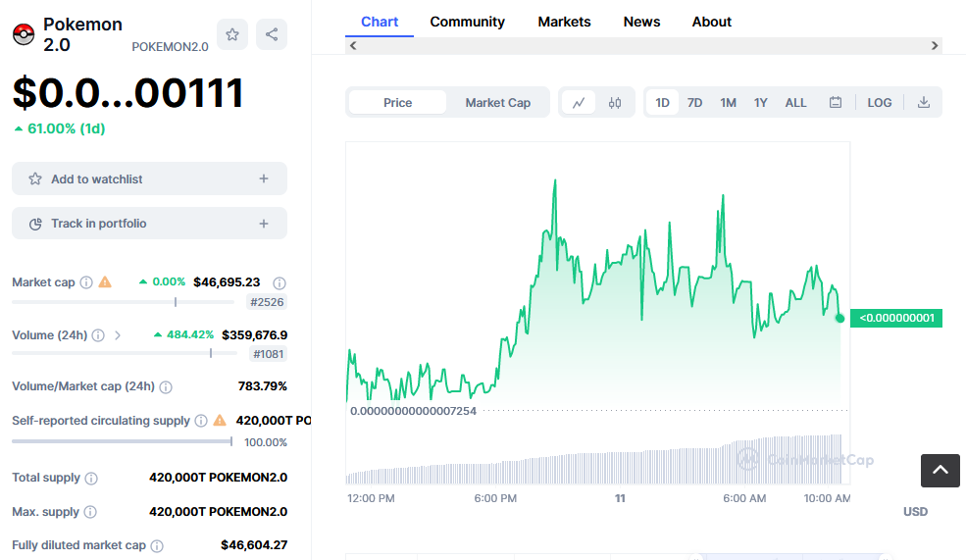Viewport: 966px width, 560px height.
Task: Switch to the About tab
Action: [712, 22]
